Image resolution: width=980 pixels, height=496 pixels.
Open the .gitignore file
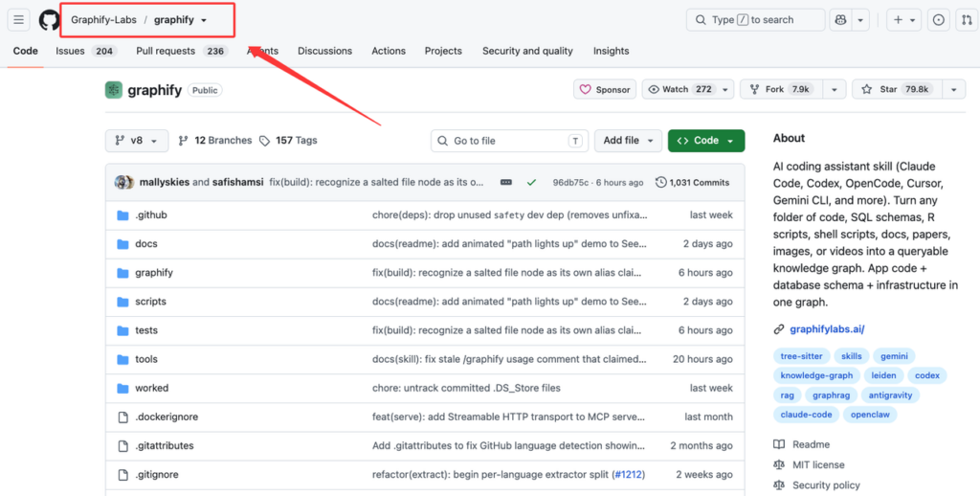pos(157,474)
